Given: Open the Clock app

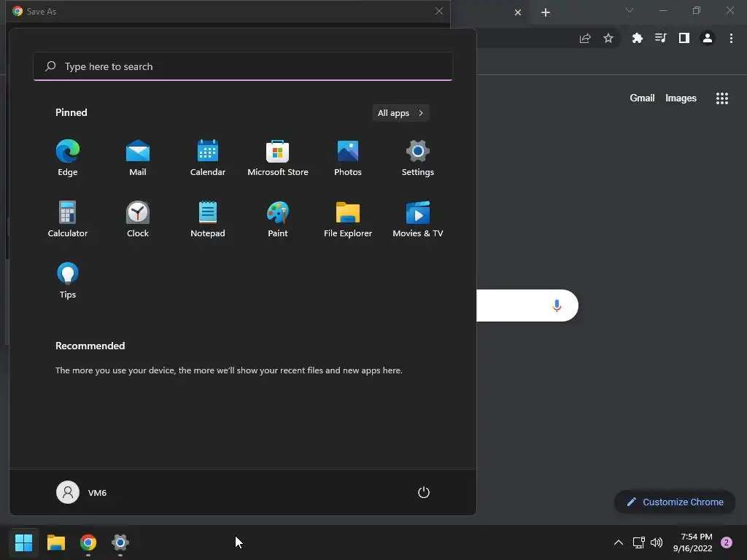Looking at the screenshot, I should (x=138, y=219).
